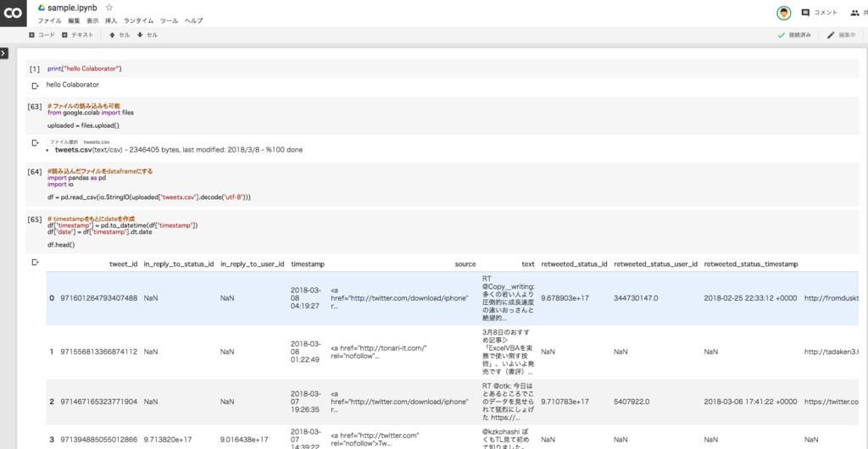
Task: Open the ツール menu
Action: [169, 21]
